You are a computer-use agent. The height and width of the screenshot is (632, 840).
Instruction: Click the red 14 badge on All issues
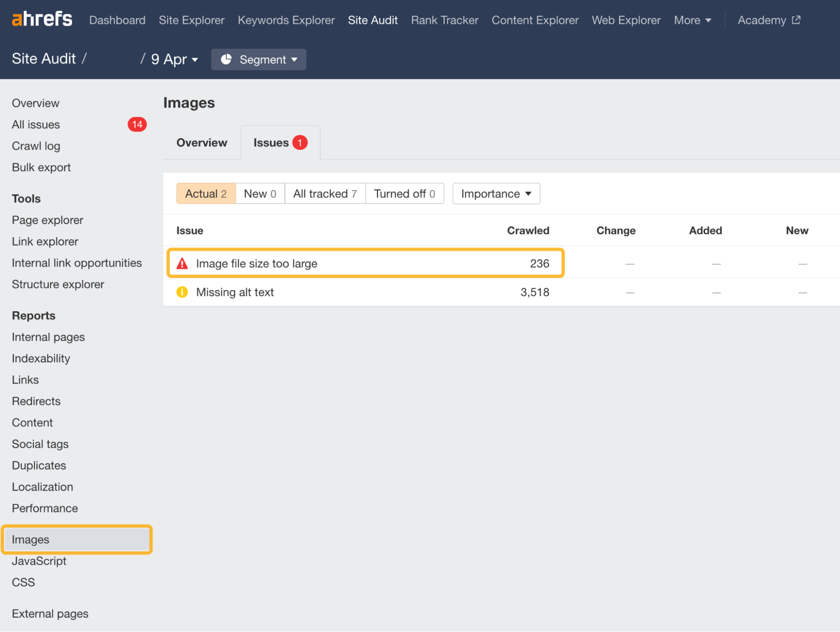coord(137,124)
